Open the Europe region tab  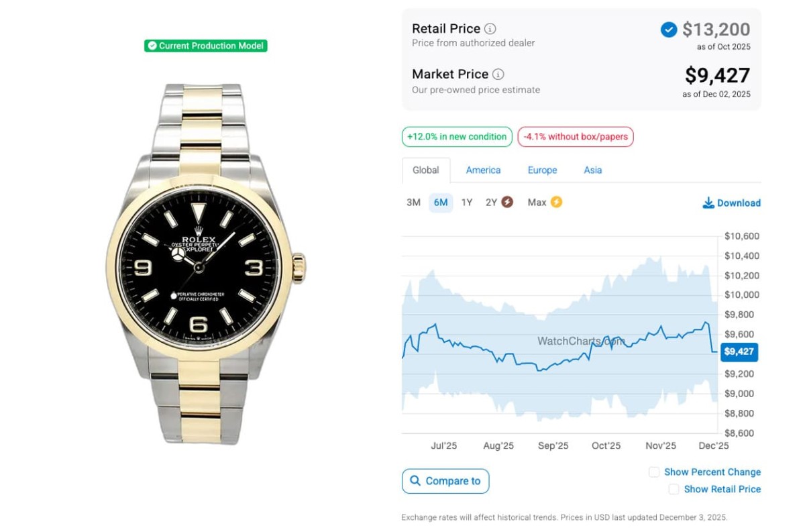coord(542,170)
